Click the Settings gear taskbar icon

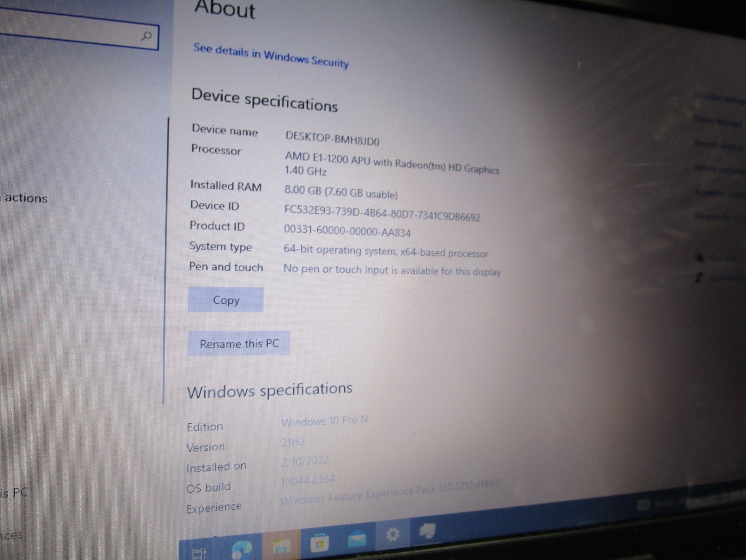click(x=392, y=533)
